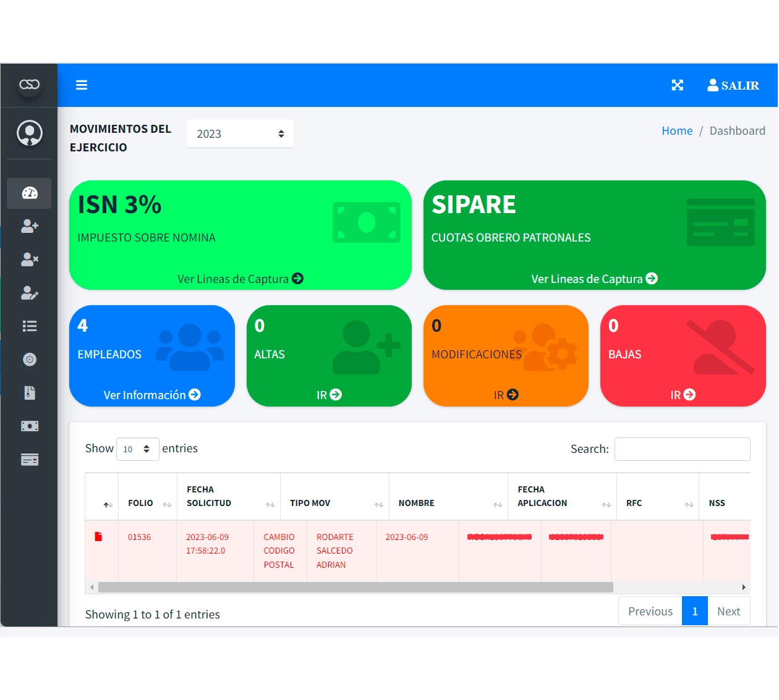The image size is (779, 700).
Task: Toggle fullscreen with the expand arrows icon
Action: point(678,85)
